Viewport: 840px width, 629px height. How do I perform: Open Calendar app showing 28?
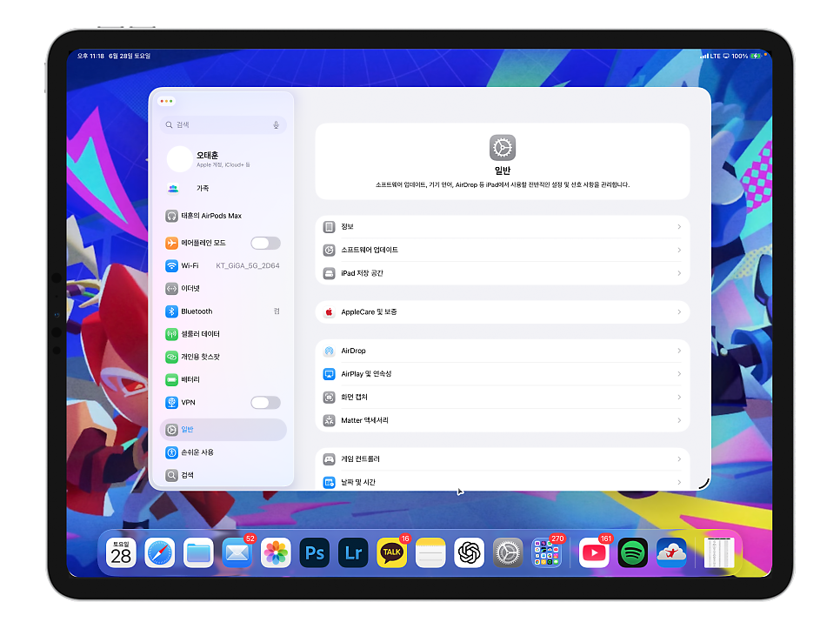tap(121, 553)
